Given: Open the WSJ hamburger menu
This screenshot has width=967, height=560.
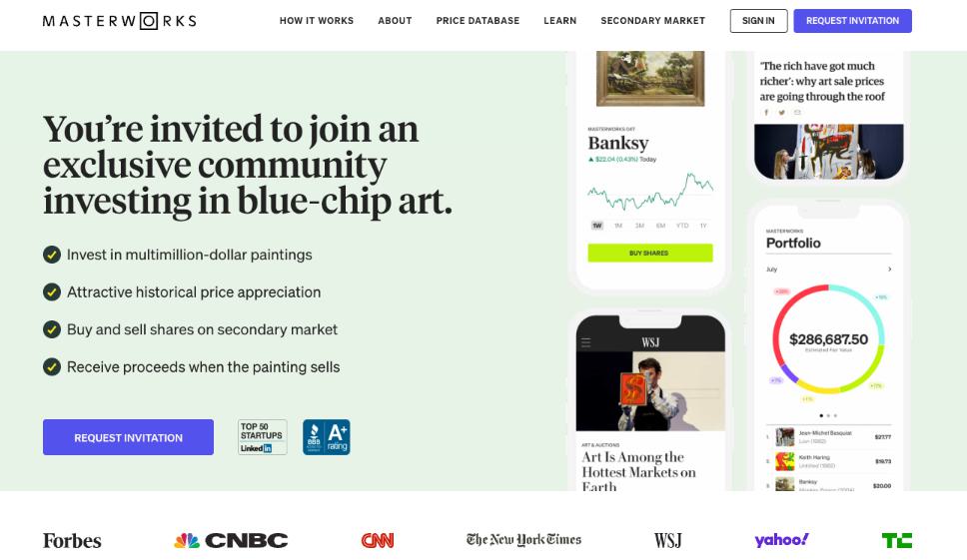Looking at the screenshot, I should [x=586, y=342].
